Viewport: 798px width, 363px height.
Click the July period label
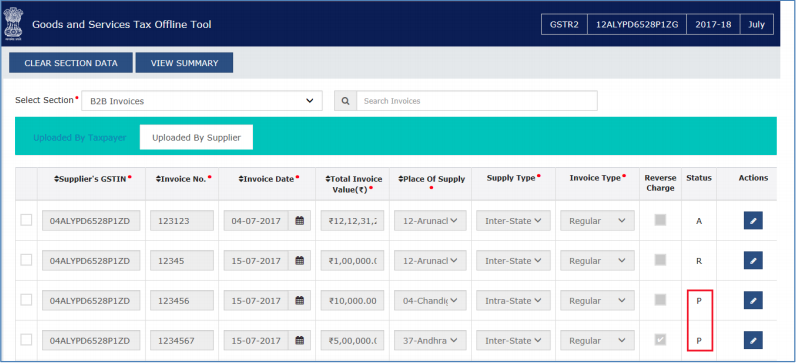[757, 24]
